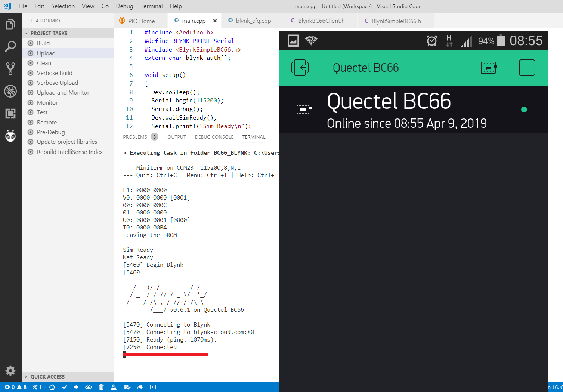Click PlatformIO Clean trash icon in status bar
563x392 pixels.
pyautogui.click(x=101, y=387)
